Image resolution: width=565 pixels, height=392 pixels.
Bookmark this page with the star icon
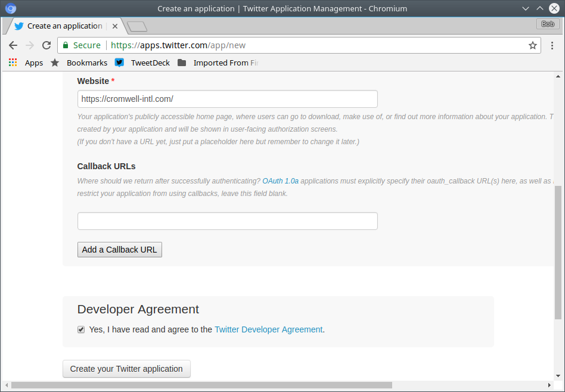click(x=533, y=45)
